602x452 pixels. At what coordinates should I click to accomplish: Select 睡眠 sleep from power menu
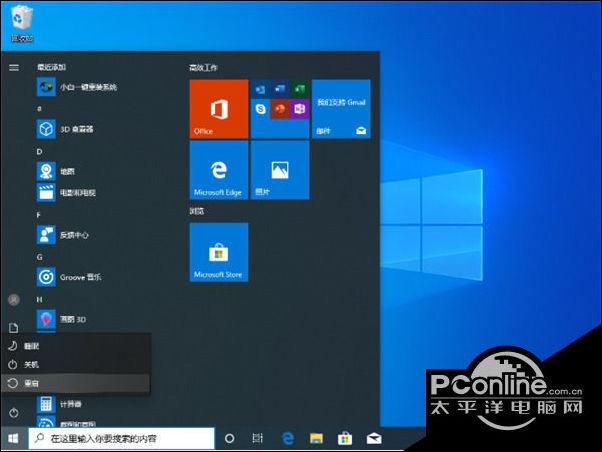pos(76,346)
